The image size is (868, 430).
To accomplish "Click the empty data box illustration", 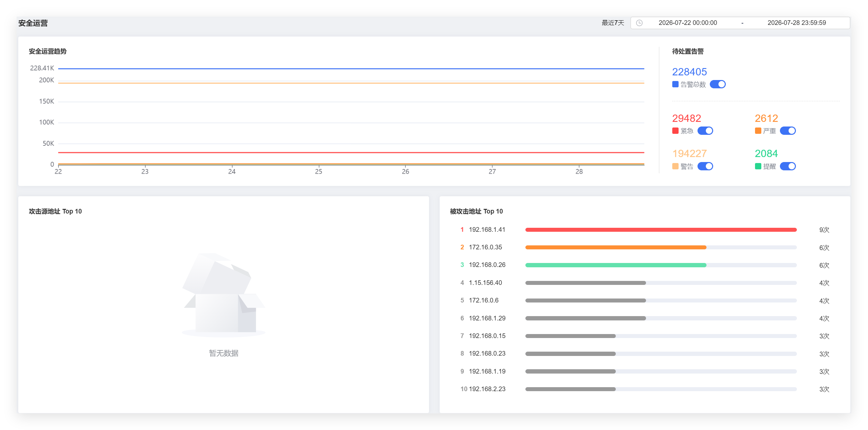I will tap(223, 295).
